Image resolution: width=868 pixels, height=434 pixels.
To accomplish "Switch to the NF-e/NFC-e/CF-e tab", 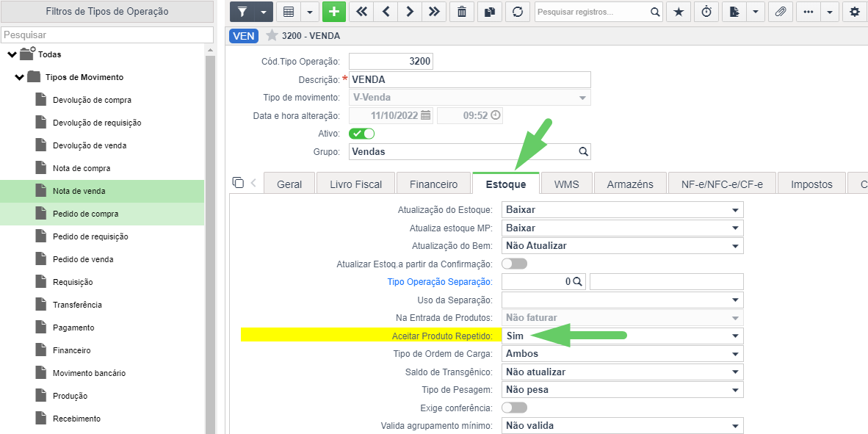I will [722, 184].
